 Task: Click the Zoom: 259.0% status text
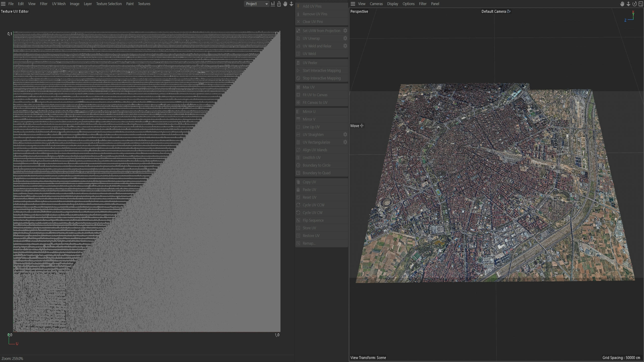click(12, 358)
